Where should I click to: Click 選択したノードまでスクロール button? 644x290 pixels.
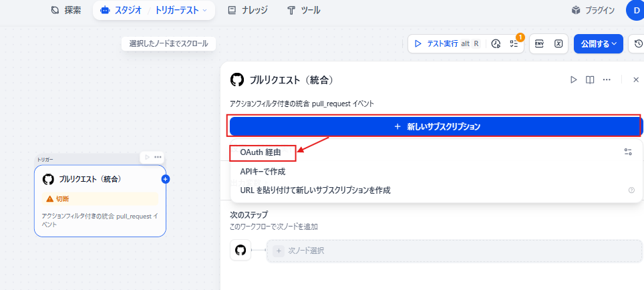(x=169, y=43)
